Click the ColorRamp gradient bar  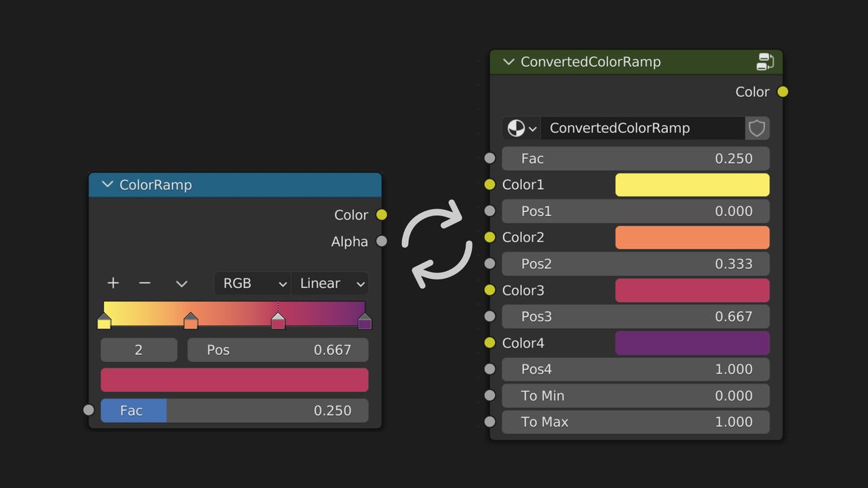point(234,312)
